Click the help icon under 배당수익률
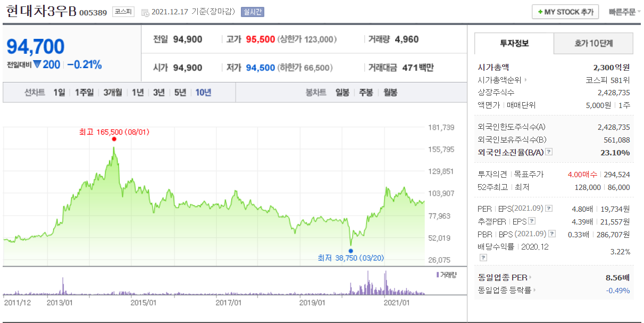 click(x=483, y=258)
